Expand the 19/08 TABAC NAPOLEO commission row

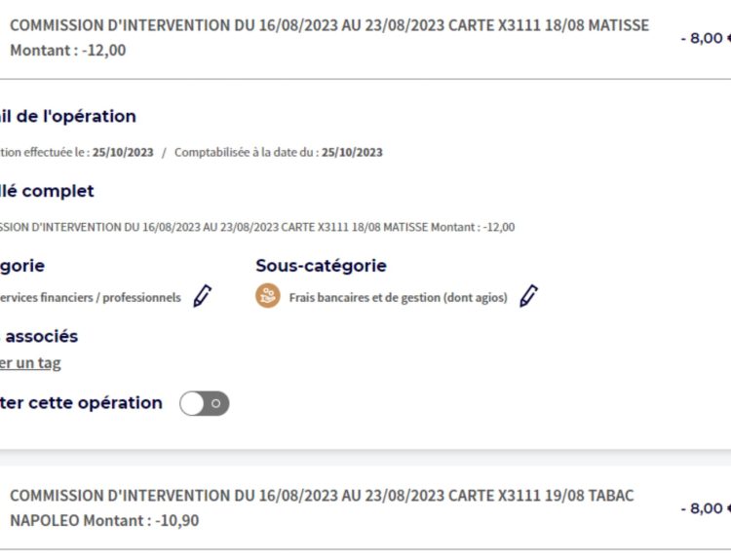point(365,507)
